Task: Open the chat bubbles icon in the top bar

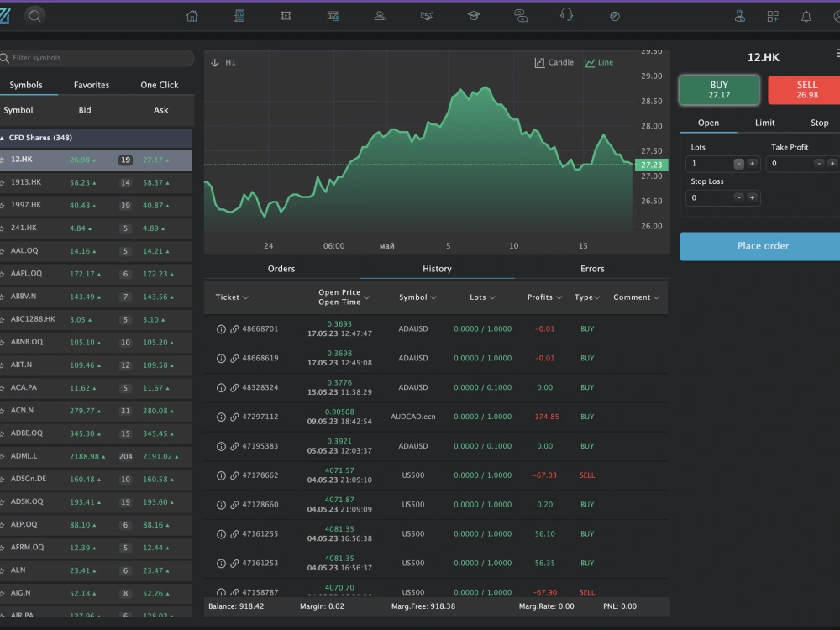Action: pyautogui.click(x=521, y=16)
